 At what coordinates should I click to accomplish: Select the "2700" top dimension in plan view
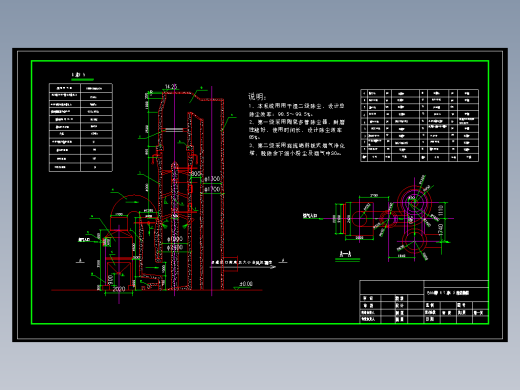pos(374,195)
